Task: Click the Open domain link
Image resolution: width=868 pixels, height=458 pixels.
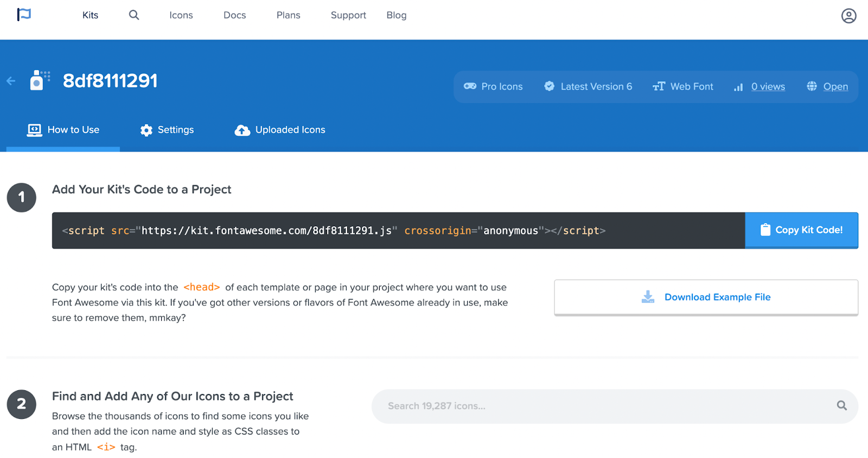Action: tap(835, 86)
